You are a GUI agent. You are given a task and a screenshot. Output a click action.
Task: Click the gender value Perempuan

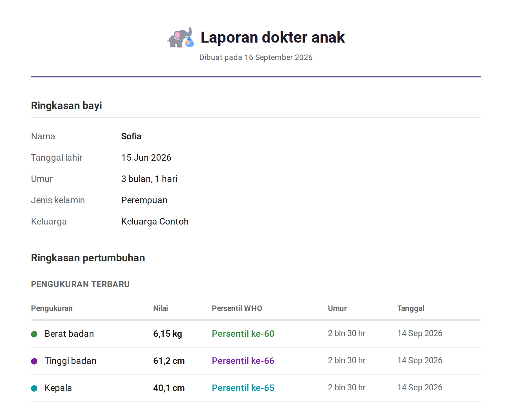pos(144,200)
